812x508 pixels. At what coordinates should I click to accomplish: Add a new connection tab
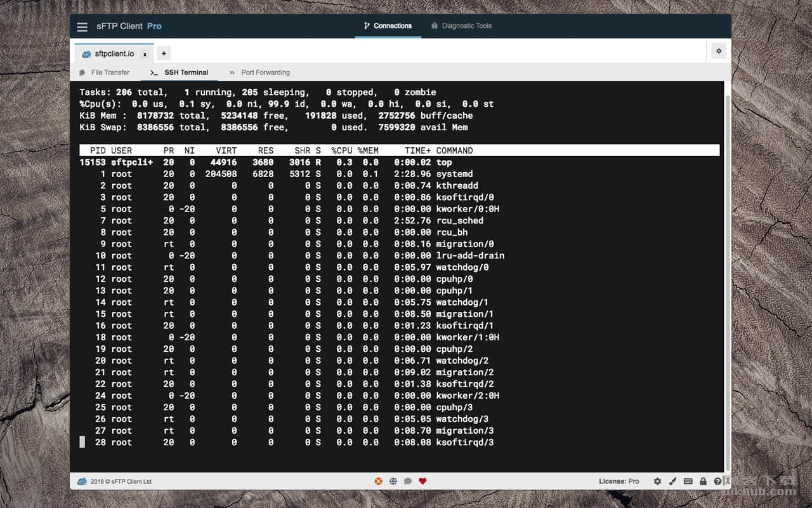(x=164, y=54)
